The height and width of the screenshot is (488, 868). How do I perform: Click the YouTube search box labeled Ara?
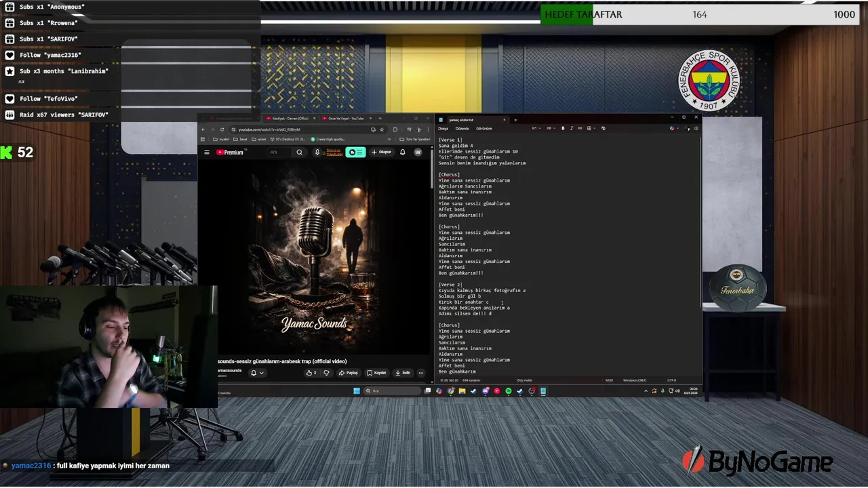278,152
